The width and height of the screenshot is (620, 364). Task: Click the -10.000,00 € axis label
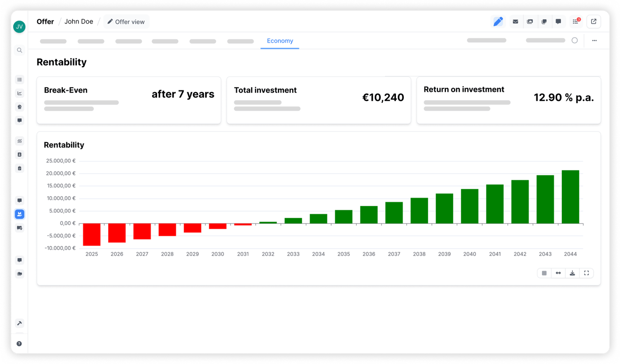[60, 248]
